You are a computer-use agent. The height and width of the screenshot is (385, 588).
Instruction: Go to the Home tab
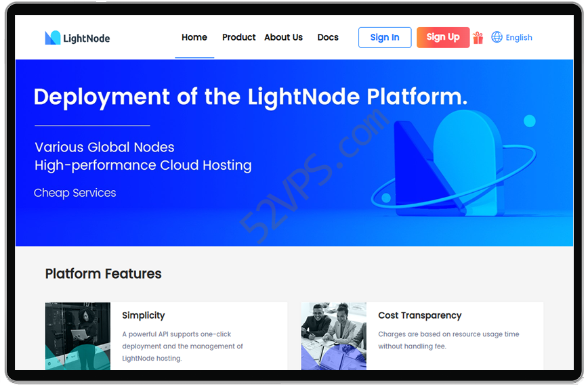[194, 37]
